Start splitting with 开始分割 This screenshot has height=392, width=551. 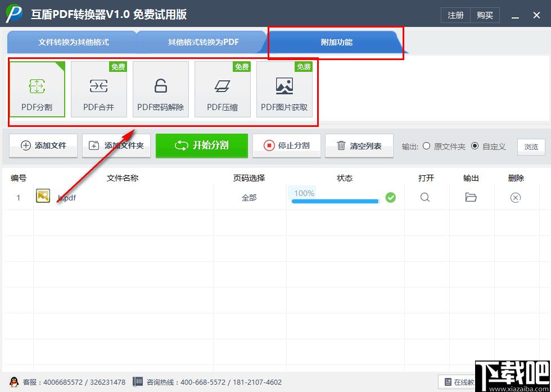(202, 145)
